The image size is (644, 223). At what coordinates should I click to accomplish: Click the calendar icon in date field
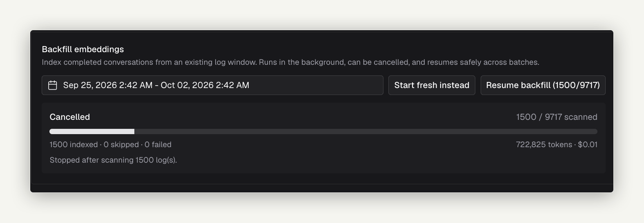(x=53, y=85)
